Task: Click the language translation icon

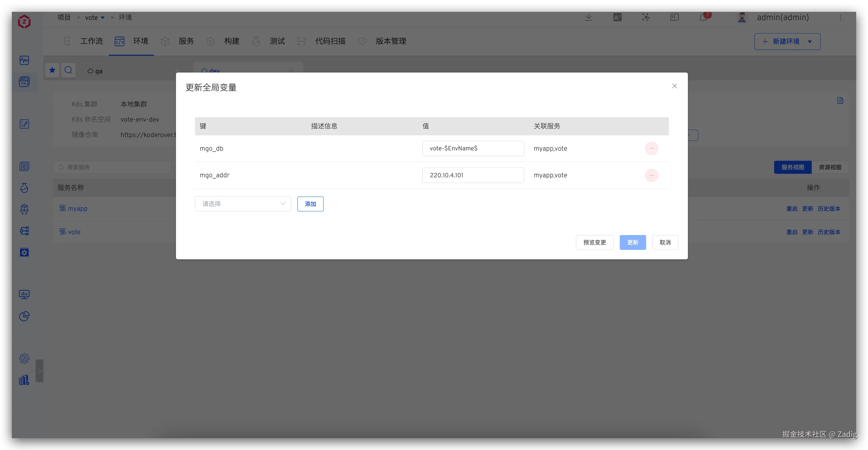Action: pyautogui.click(x=617, y=17)
